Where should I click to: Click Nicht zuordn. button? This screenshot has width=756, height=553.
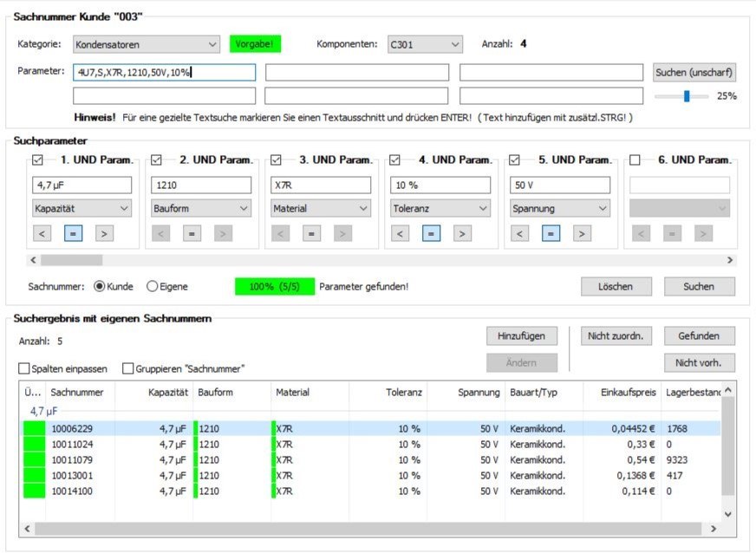(x=616, y=336)
